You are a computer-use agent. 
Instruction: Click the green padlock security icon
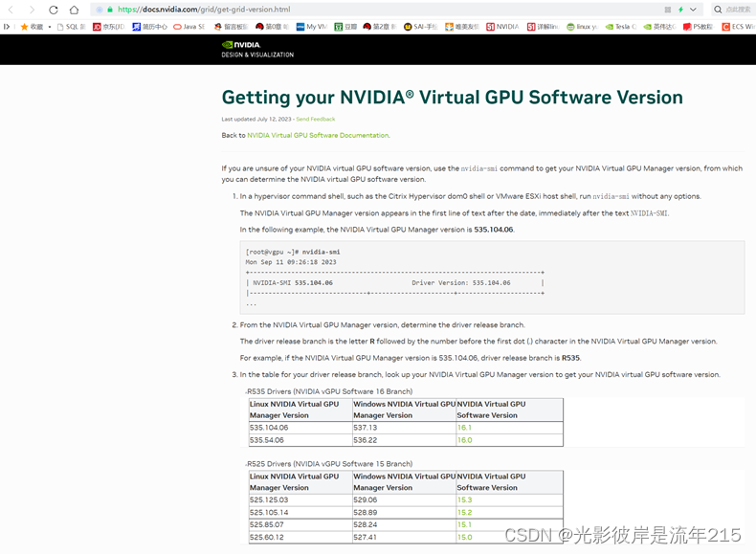click(110, 10)
